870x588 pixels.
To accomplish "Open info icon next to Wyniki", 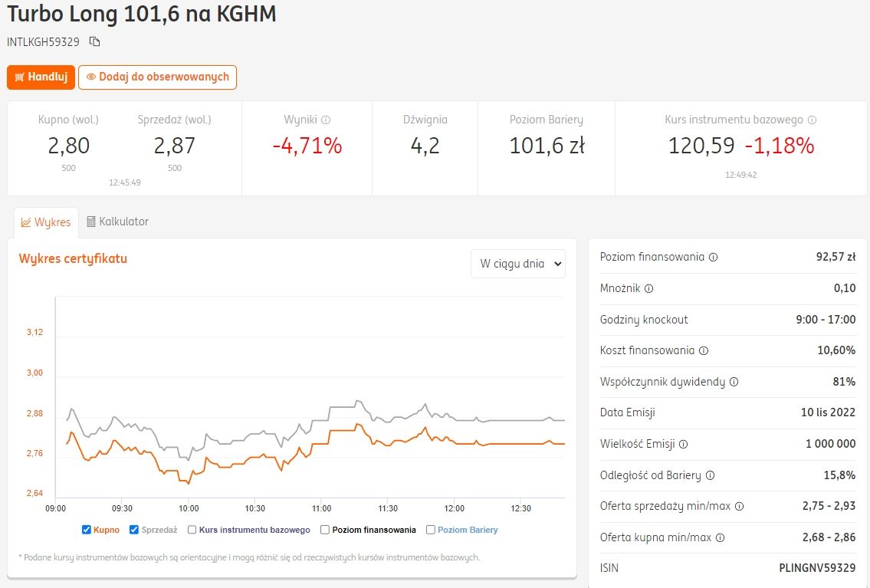I will [x=326, y=120].
